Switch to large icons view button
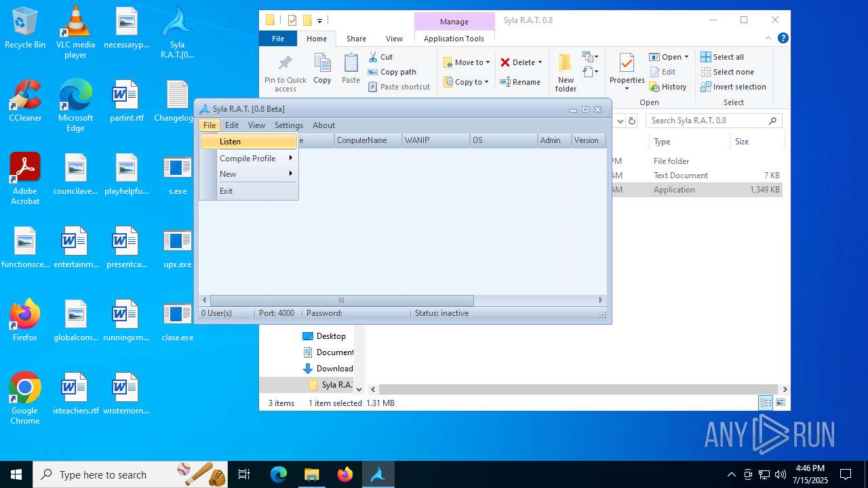Image resolution: width=868 pixels, height=488 pixels. 781,403
